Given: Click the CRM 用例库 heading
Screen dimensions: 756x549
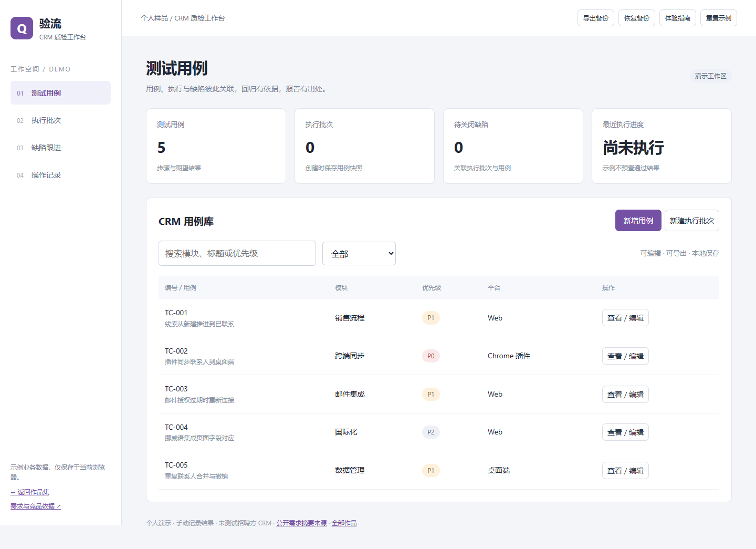Looking at the screenshot, I should tap(186, 222).
